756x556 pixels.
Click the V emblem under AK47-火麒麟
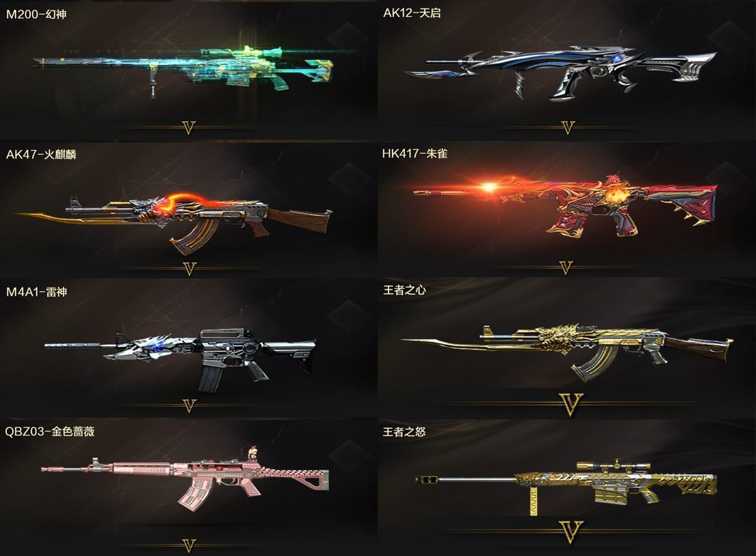coord(190,269)
